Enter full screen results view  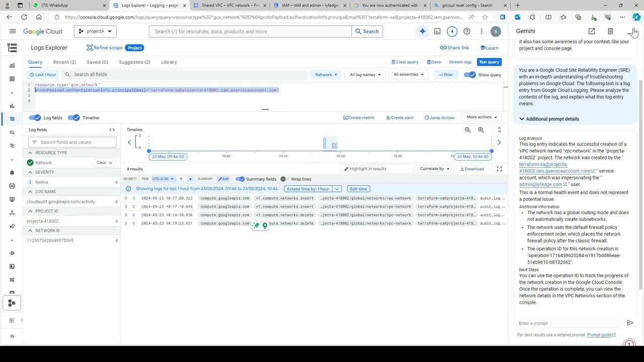pyautogui.click(x=499, y=169)
